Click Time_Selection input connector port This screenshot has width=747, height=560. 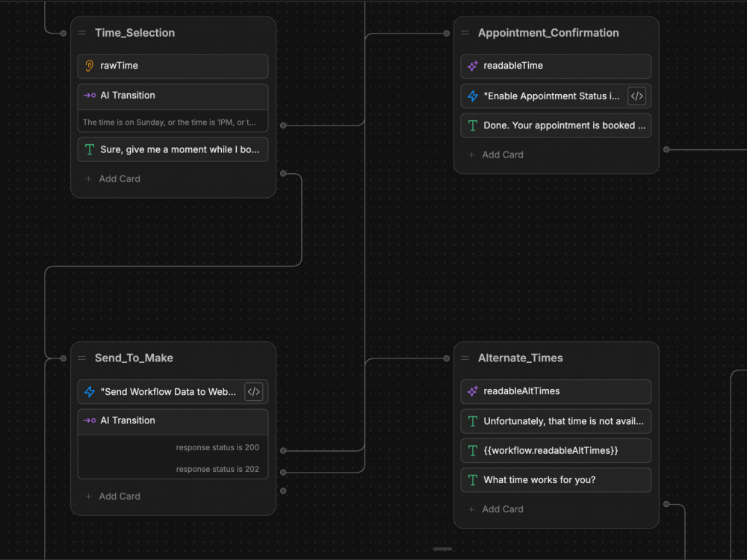coord(63,34)
